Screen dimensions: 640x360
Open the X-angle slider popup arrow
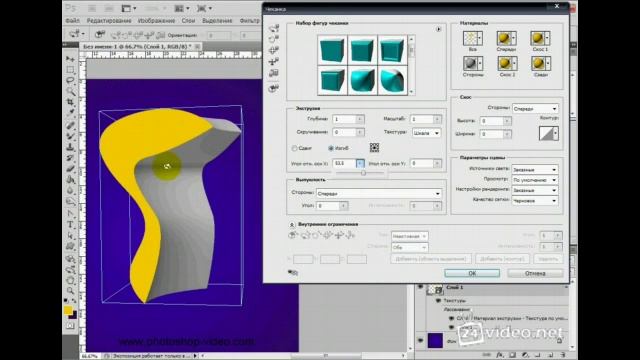360,163
